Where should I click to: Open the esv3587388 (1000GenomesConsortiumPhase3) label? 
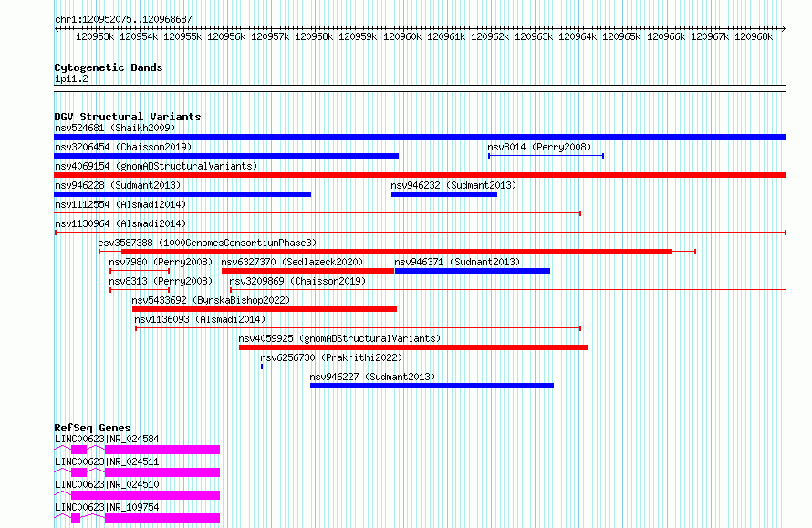click(207, 243)
